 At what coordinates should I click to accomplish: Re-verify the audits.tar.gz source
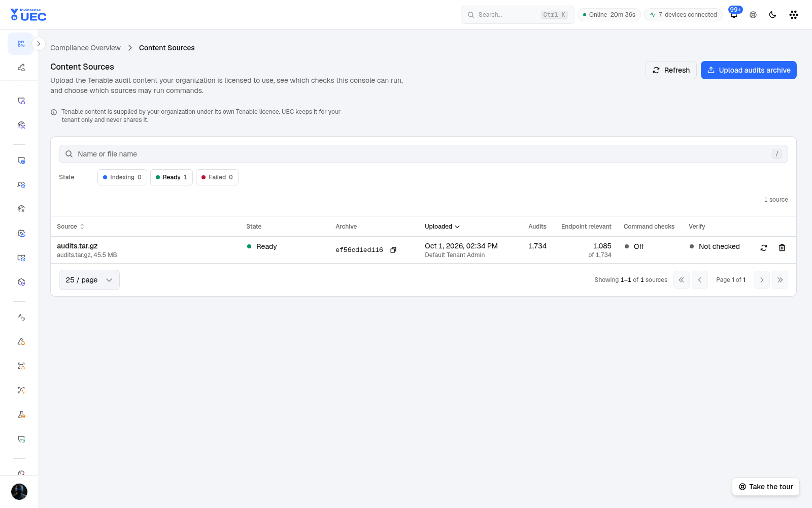pos(764,248)
